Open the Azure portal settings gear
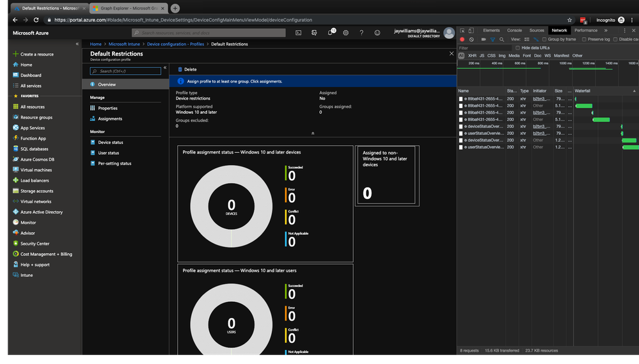Image resolution: width=639 pixels, height=364 pixels. (x=345, y=33)
